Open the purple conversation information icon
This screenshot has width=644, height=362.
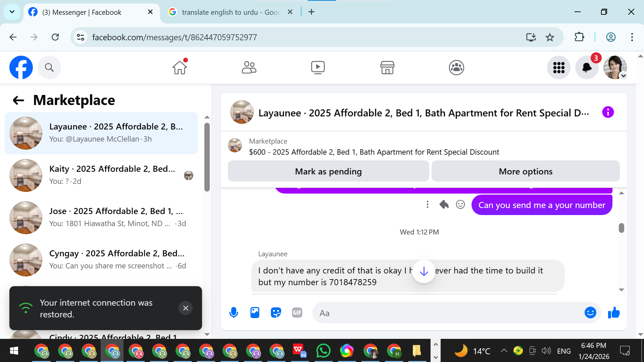tap(608, 112)
